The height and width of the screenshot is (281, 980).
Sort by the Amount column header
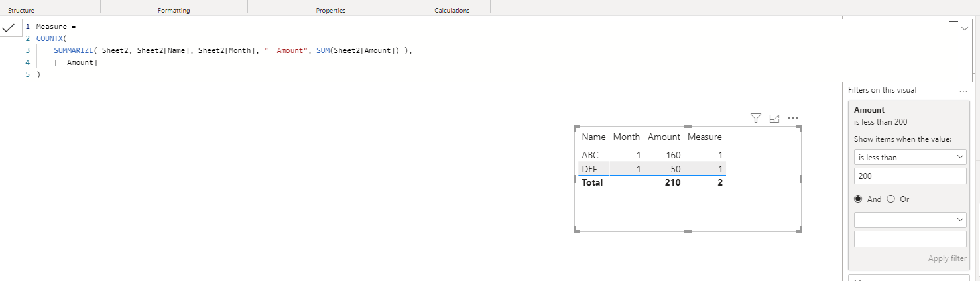(x=664, y=137)
